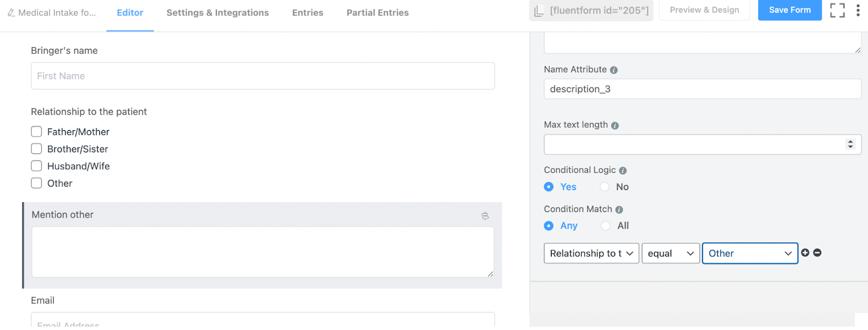This screenshot has height=330, width=868.
Task: Check the Husband/Wife checkbox
Action: (36, 166)
